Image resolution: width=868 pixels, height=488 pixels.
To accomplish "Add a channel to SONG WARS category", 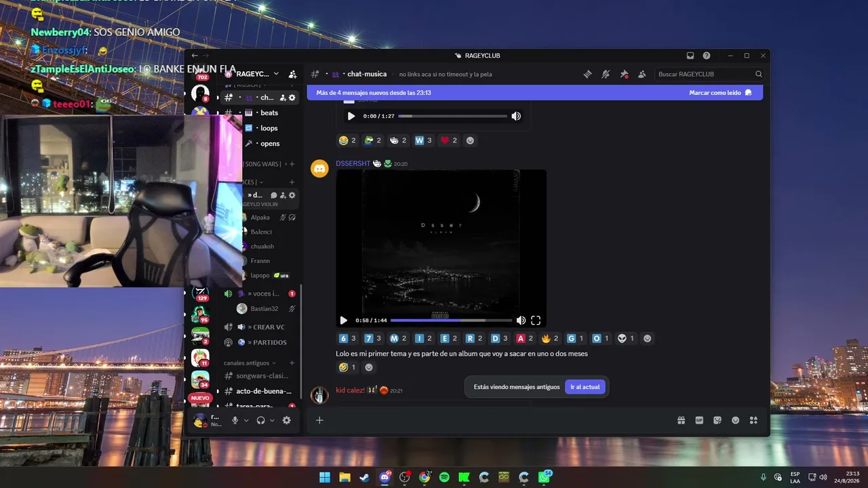I will [292, 164].
